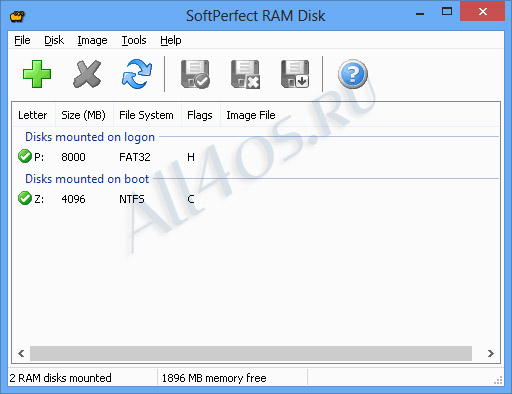Image resolution: width=512 pixels, height=394 pixels.
Task: Click the floppy with down arrow icon
Action: click(295, 74)
